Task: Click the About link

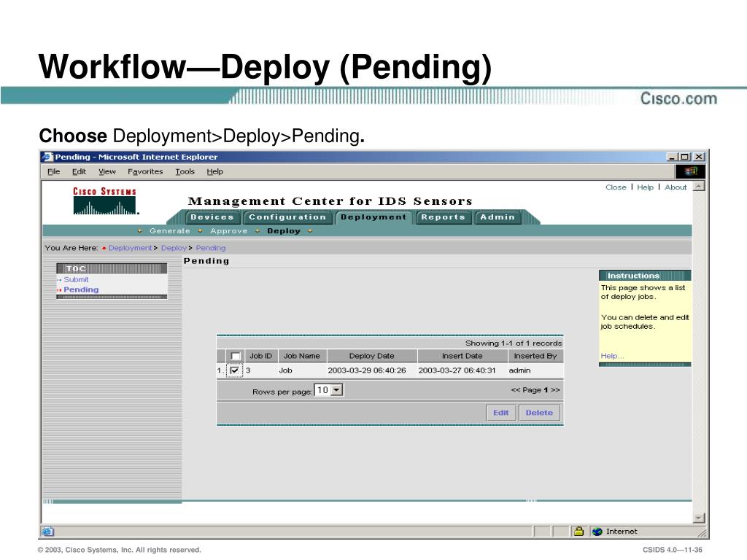Action: 676,187
